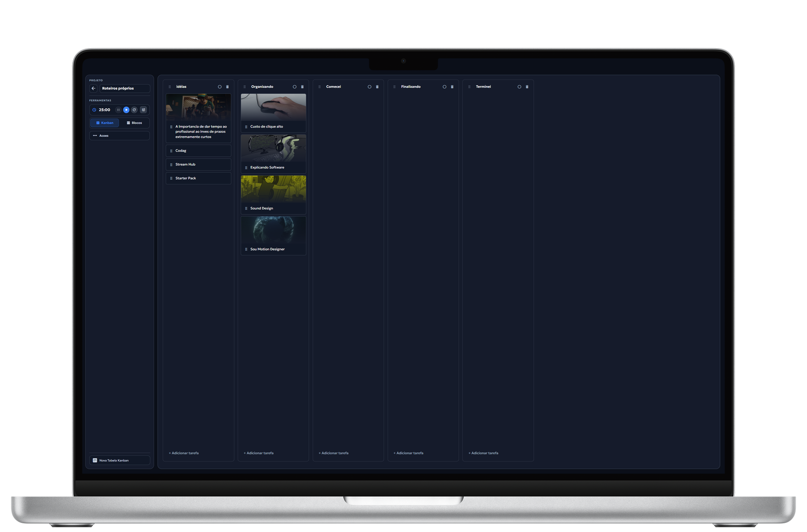Click Adicionar tarefa in Comecei column
Image resolution: width=807 pixels, height=532 pixels.
(x=333, y=453)
